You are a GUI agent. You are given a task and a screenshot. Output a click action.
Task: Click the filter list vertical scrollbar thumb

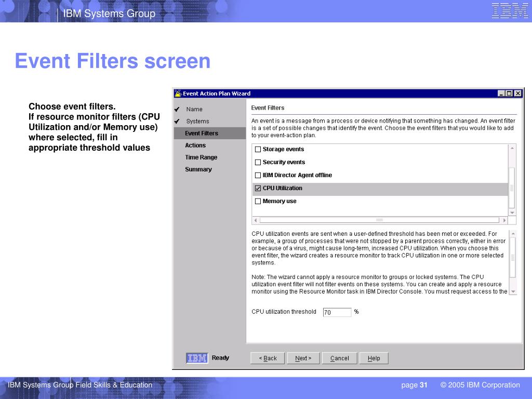tap(512, 188)
